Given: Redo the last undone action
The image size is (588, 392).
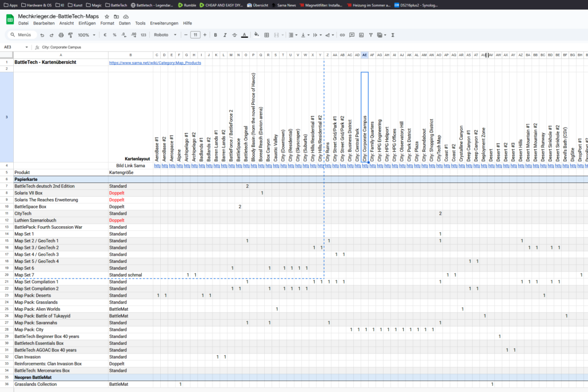Looking at the screenshot, I should click(51, 35).
